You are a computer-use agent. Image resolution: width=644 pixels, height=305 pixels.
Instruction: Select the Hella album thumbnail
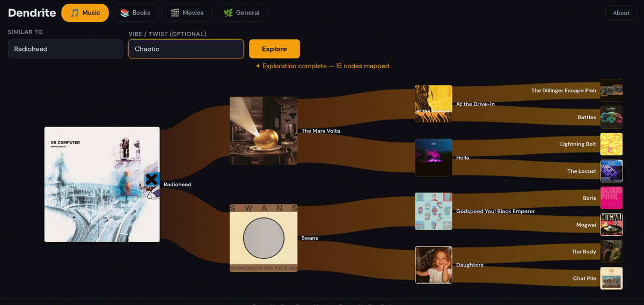coord(433,157)
